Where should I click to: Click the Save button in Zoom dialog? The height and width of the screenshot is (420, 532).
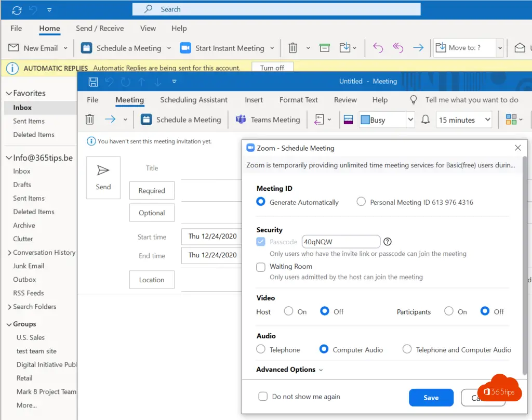(x=431, y=398)
